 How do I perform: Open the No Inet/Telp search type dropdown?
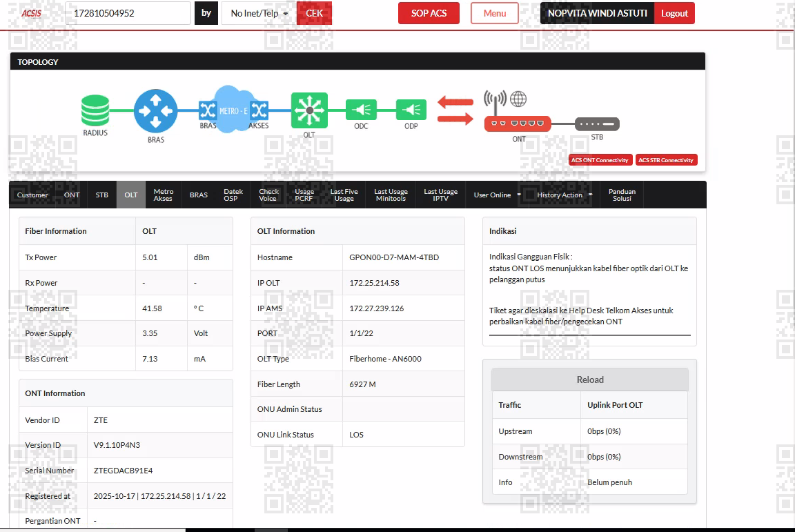[259, 13]
